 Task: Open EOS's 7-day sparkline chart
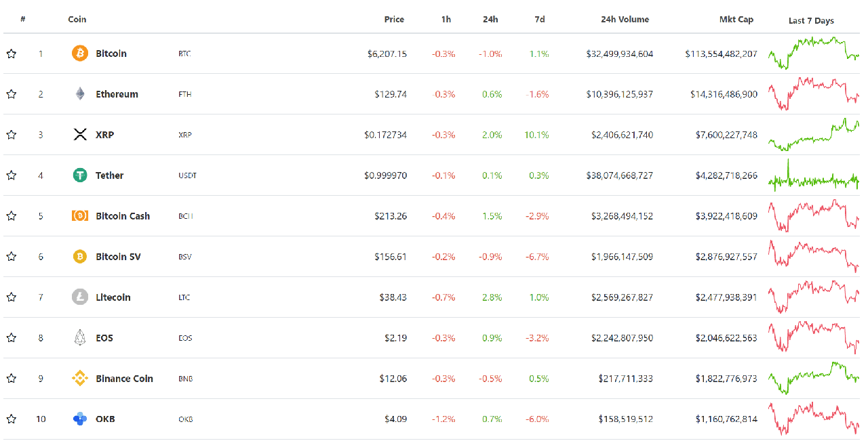(814, 337)
